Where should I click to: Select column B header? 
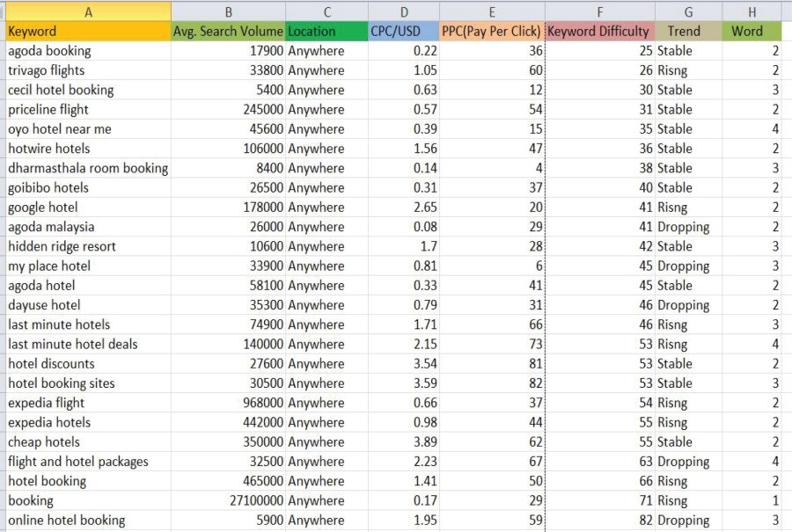tap(228, 11)
